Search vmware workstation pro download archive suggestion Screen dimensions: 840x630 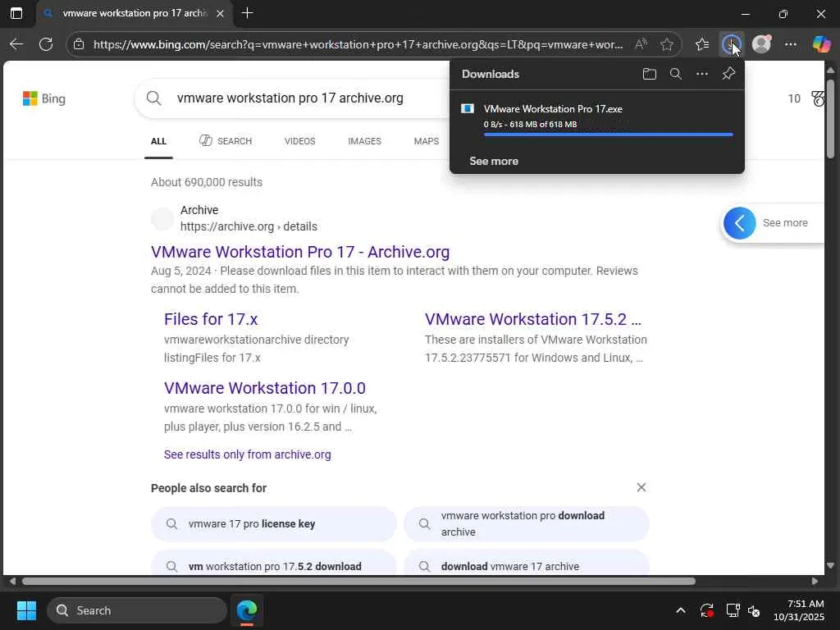(527, 524)
